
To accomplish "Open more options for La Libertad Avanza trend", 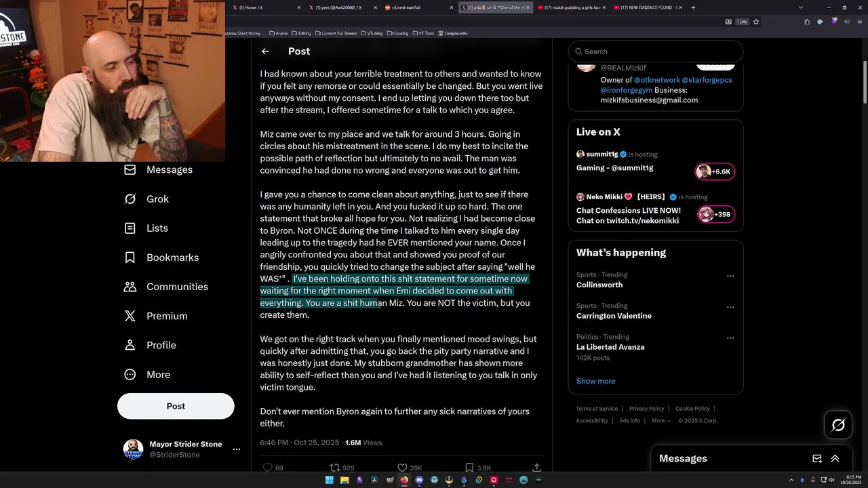I will 730,338.
